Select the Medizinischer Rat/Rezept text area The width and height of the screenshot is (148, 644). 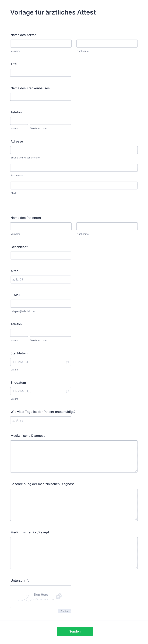(74, 553)
